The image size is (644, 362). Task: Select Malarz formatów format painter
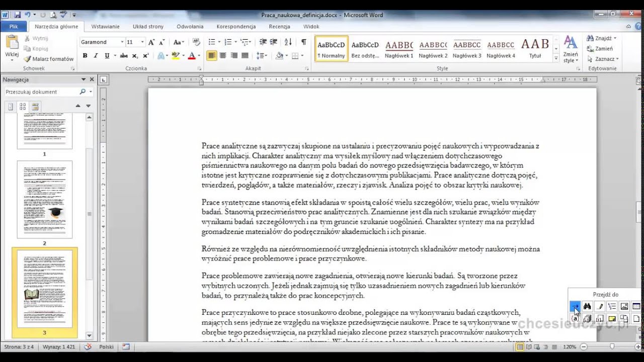click(x=49, y=59)
